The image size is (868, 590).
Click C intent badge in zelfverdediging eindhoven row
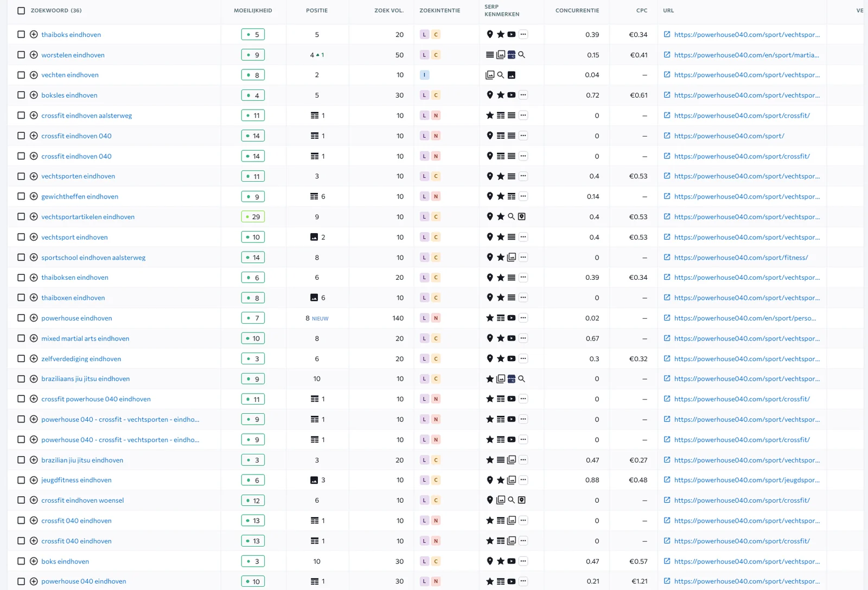[x=436, y=358]
